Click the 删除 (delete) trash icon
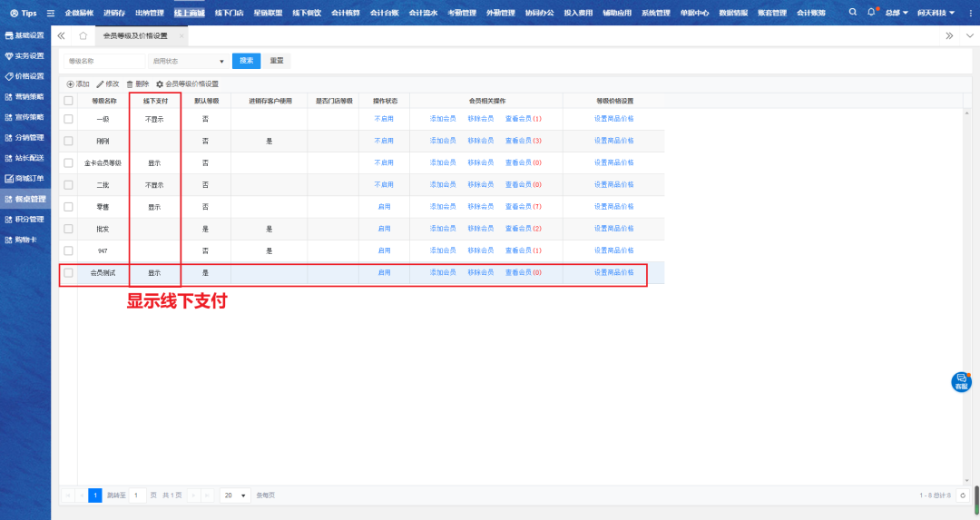The image size is (980, 520). (130, 83)
